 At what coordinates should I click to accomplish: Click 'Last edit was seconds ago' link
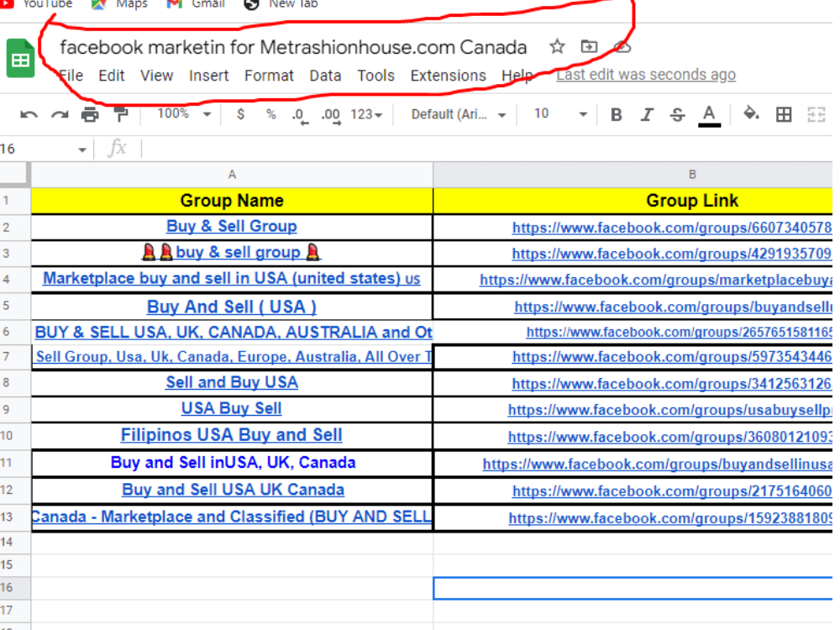coord(645,75)
